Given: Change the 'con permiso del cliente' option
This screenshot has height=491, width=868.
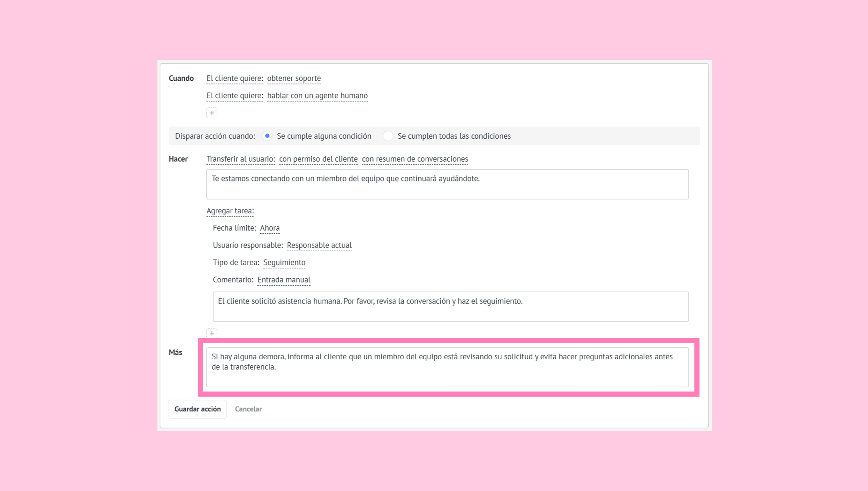Looking at the screenshot, I should [x=318, y=159].
